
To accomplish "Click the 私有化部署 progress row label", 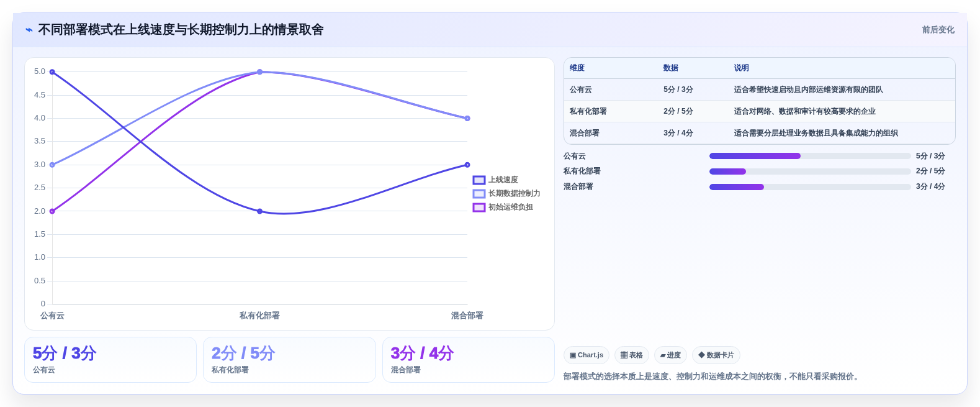I will pos(582,171).
